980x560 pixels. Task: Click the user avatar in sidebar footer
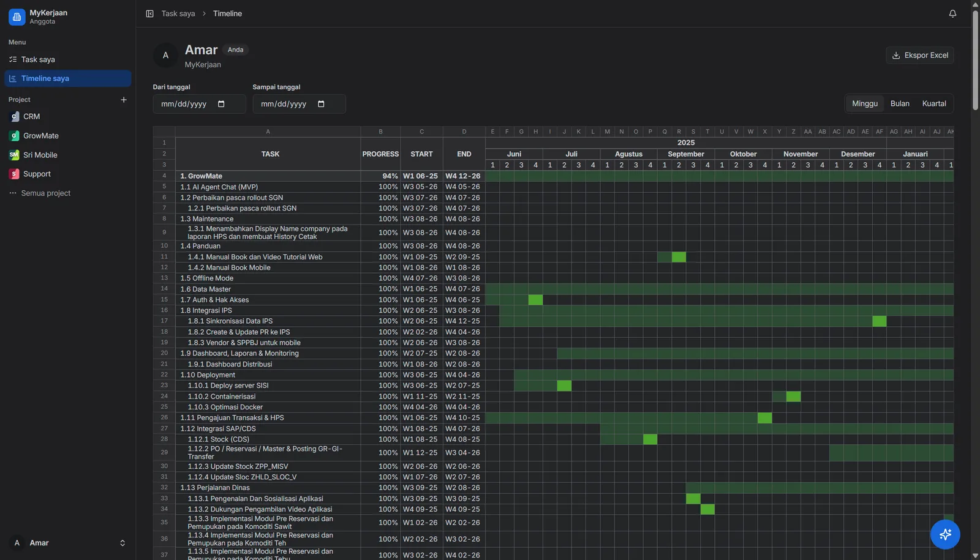[17, 543]
